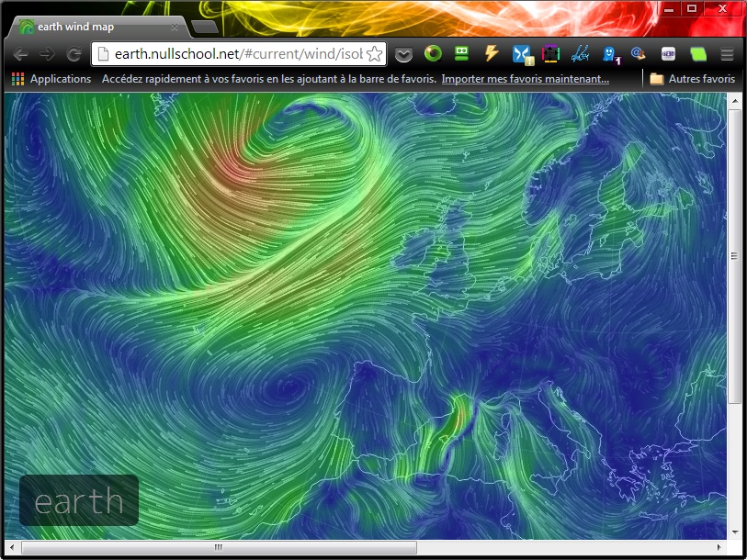The image size is (747, 560).
Task: Open the earth menu button on the map
Action: 79,500
